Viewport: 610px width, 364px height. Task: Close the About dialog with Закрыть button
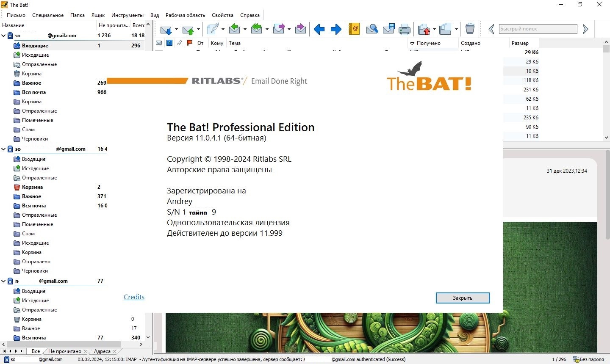463,298
